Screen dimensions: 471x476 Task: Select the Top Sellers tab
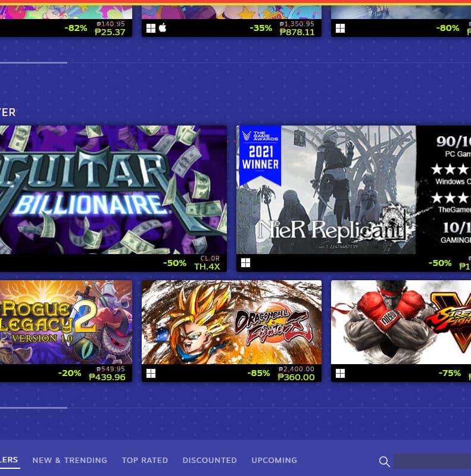(x=9, y=460)
